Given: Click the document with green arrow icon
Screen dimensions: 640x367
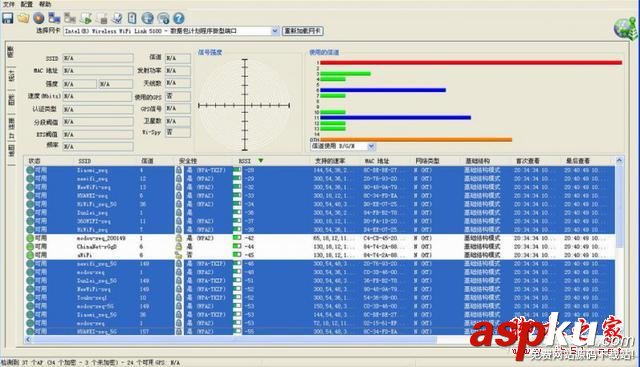Looking at the screenshot, I should pyautogui.click(x=86, y=18).
